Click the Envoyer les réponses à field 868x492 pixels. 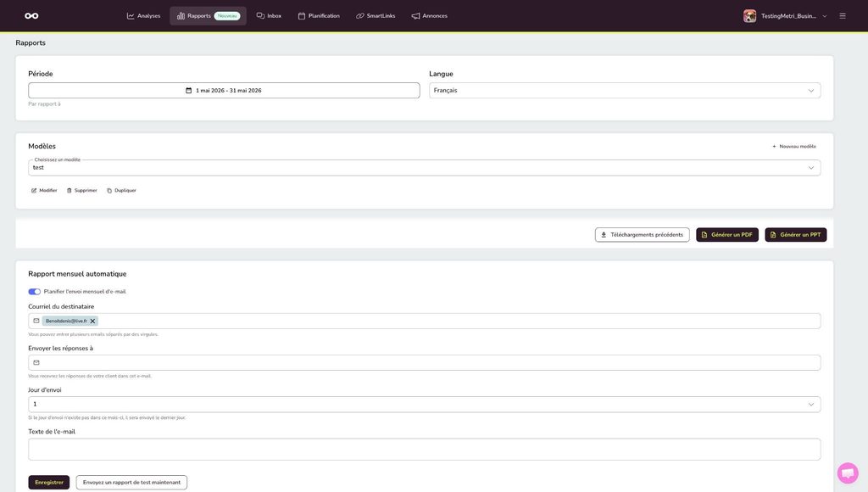click(x=424, y=362)
